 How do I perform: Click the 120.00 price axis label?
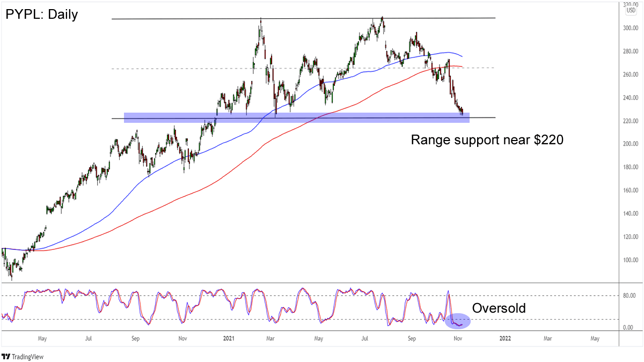pyautogui.click(x=631, y=237)
